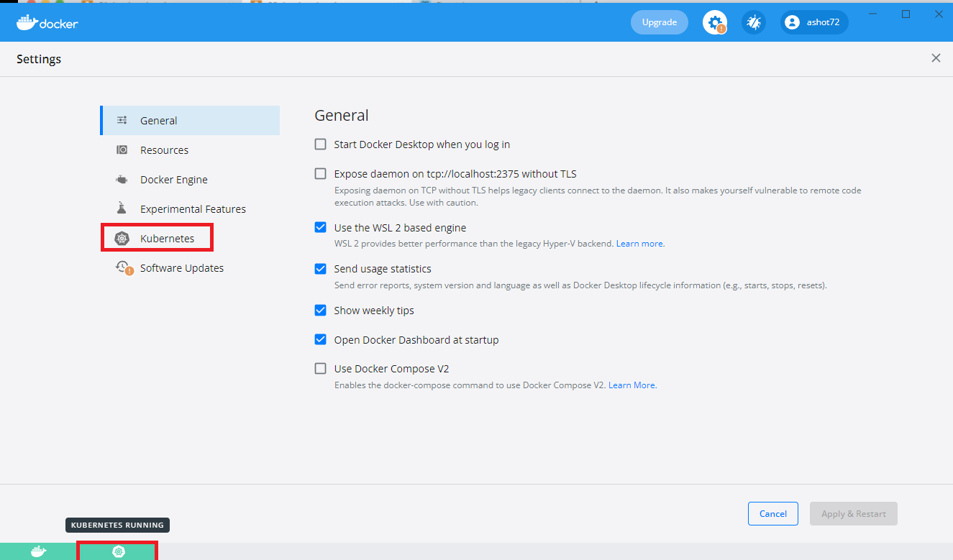Check Expose daemon on tcp://localhost:2375 option
Viewport: 953px width, 560px height.
[x=321, y=174]
